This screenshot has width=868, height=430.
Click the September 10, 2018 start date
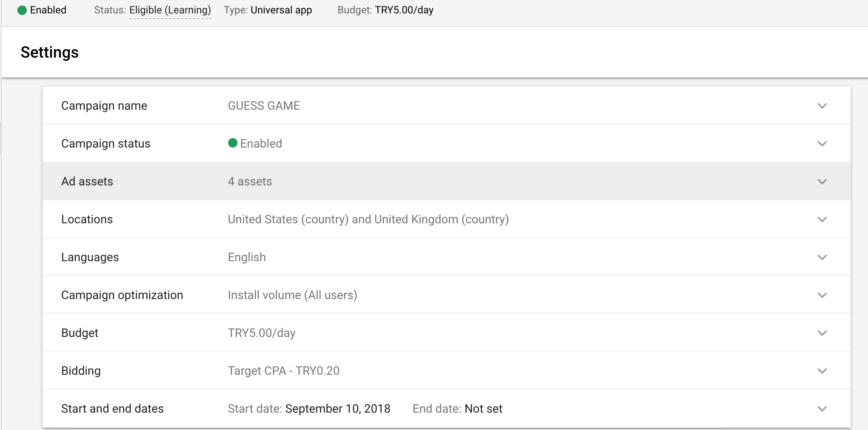coord(338,409)
